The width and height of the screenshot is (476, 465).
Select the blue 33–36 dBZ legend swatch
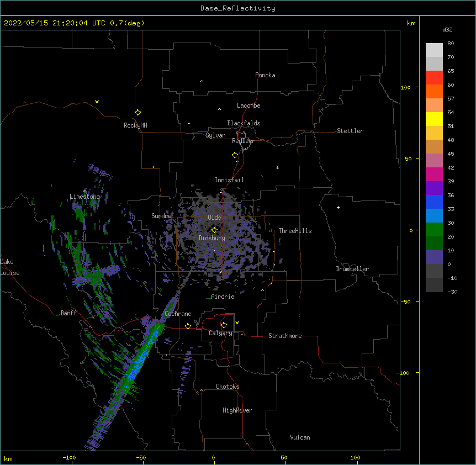(x=434, y=202)
